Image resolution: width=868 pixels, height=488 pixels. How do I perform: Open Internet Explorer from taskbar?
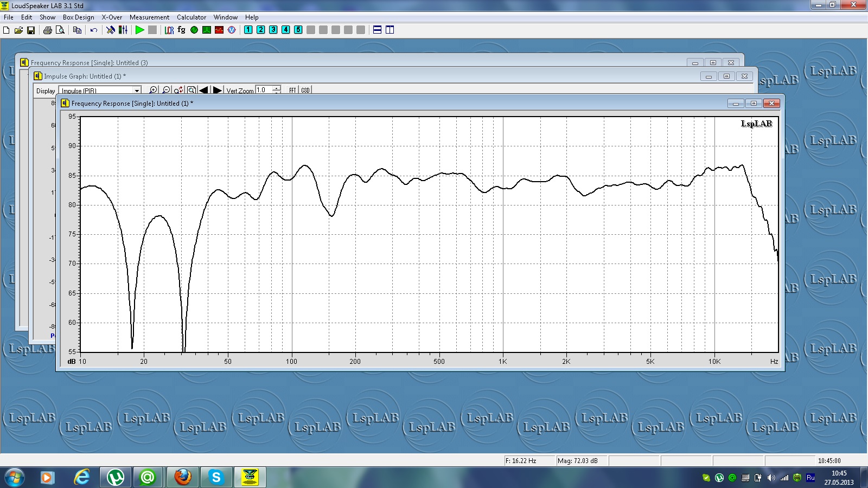pyautogui.click(x=81, y=477)
